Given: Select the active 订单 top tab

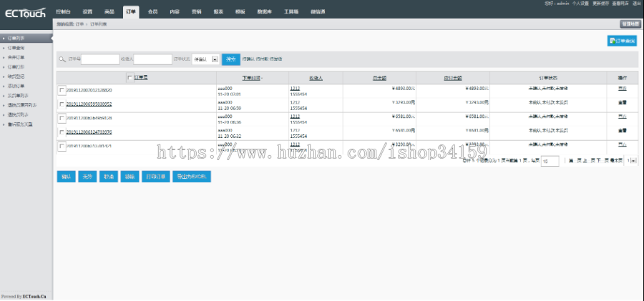Looking at the screenshot, I should tap(131, 12).
